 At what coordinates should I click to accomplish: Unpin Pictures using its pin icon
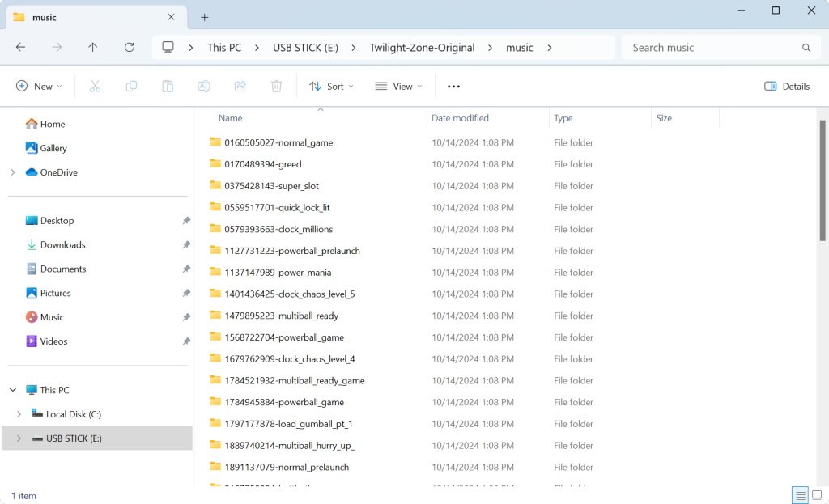click(186, 293)
